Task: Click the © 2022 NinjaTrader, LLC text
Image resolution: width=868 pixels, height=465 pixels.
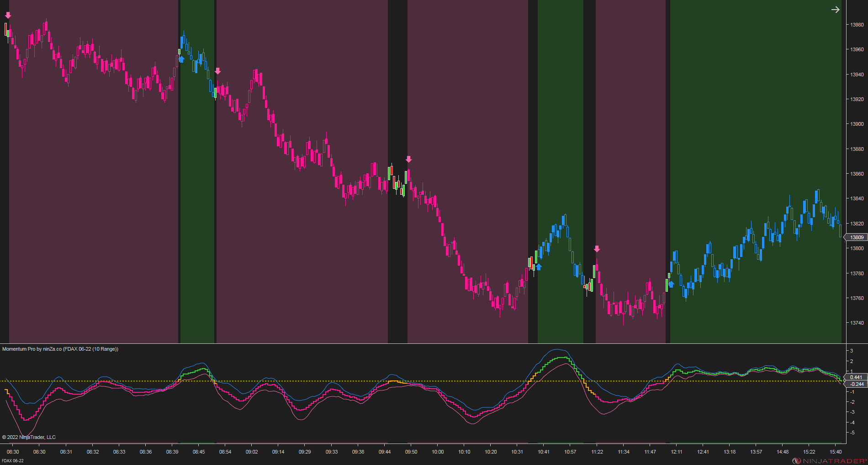Action: (29, 437)
